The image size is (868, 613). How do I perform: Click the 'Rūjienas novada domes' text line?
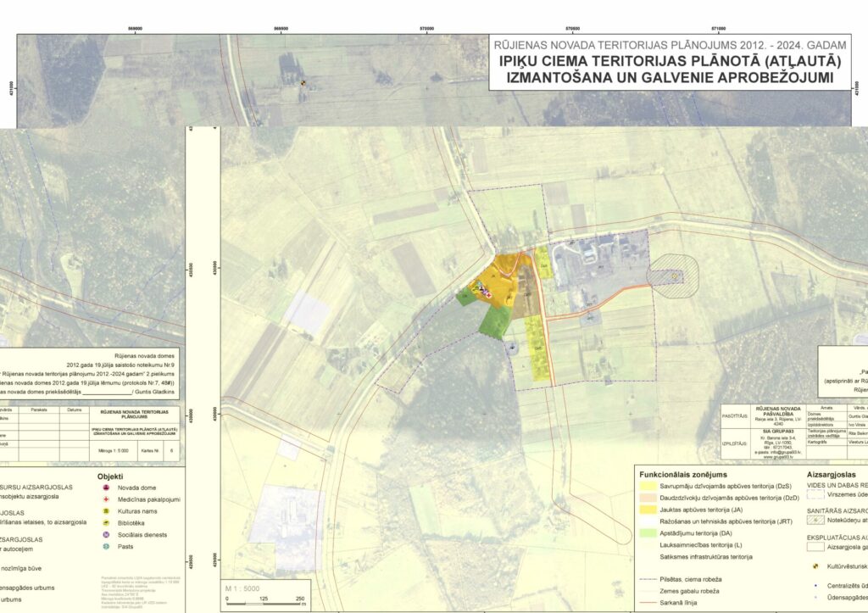(144, 356)
